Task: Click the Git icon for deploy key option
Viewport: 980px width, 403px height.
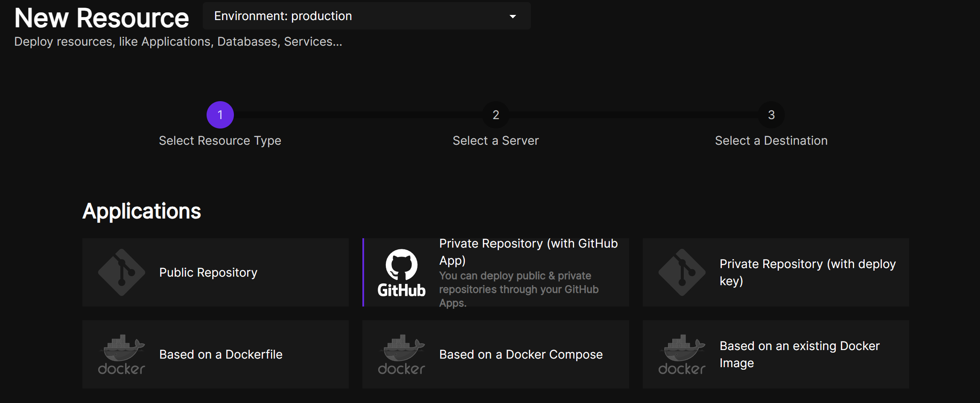Action: pos(682,272)
